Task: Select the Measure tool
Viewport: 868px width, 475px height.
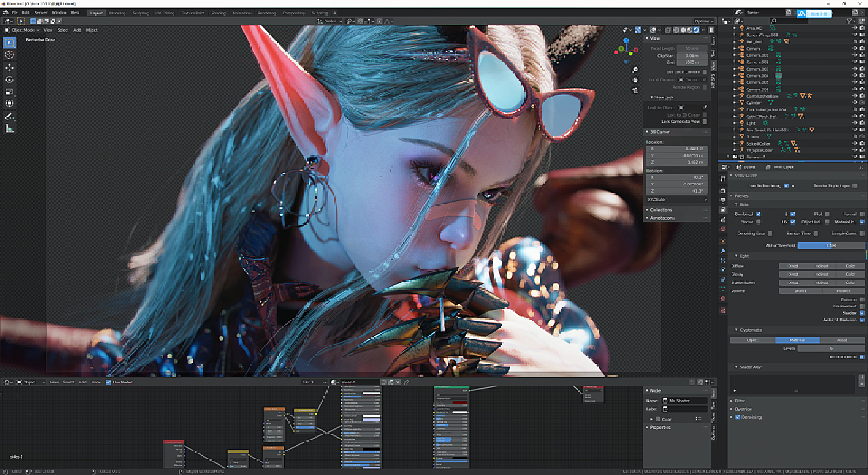Action: (9, 128)
